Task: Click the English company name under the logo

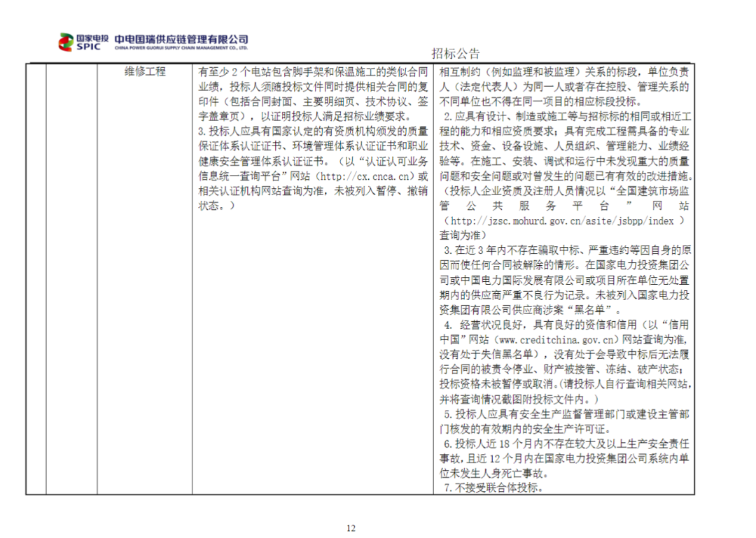Action: 181,48
